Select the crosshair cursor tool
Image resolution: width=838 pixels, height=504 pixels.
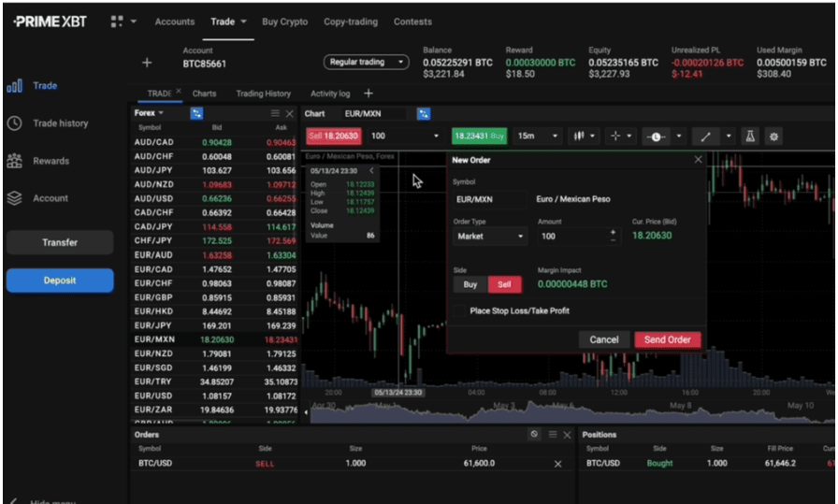click(x=615, y=137)
